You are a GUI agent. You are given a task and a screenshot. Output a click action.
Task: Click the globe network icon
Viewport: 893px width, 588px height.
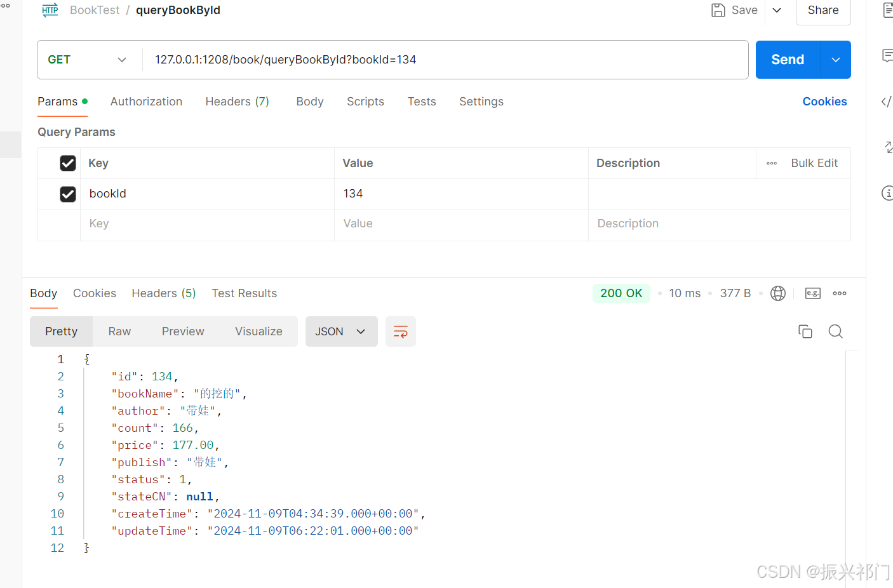778,293
